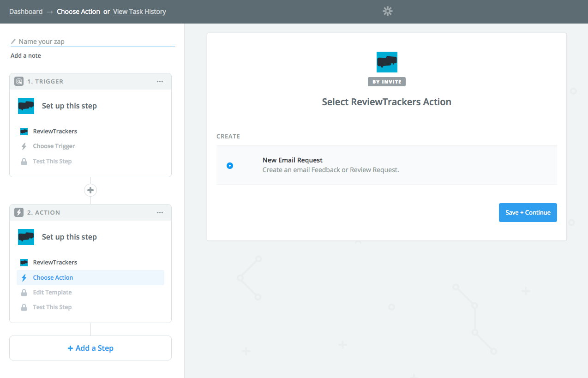Click lightning icon beside Choose Trigger
The width and height of the screenshot is (588, 378).
24,146
